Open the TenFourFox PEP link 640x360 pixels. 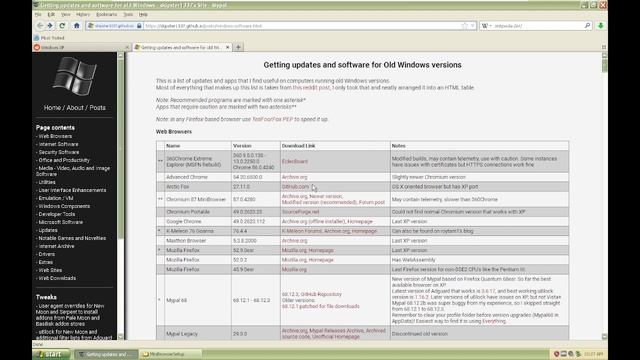(273, 119)
